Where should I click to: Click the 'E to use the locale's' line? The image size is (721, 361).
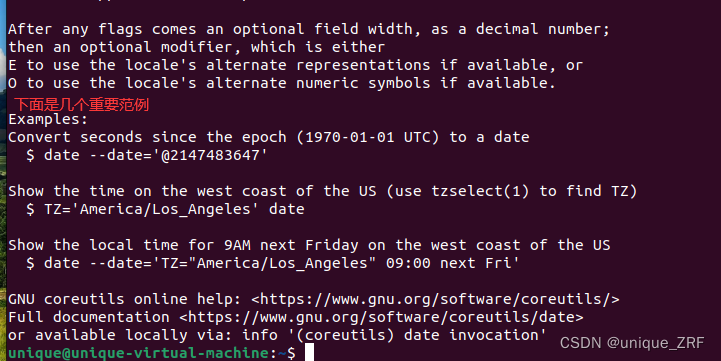[295, 65]
